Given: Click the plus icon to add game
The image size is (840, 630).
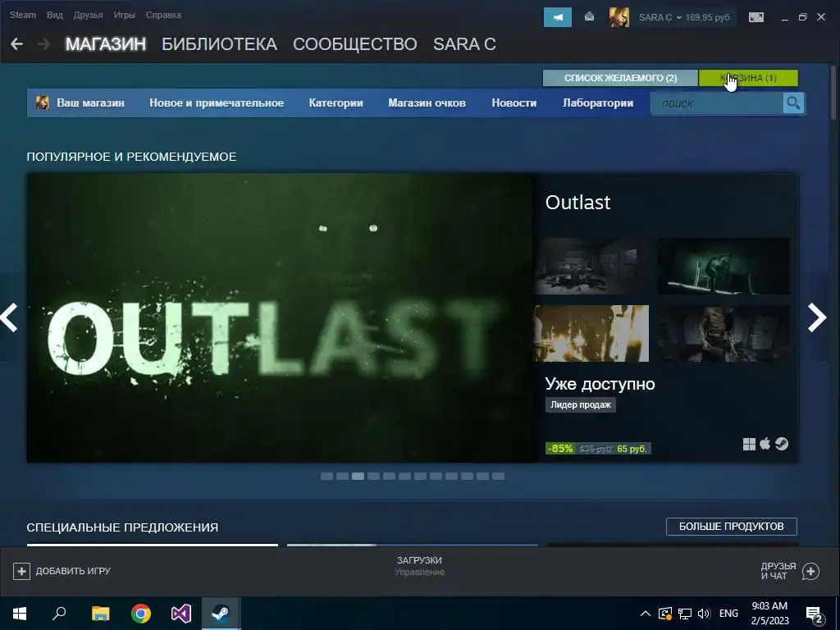Looking at the screenshot, I should pos(21,571).
